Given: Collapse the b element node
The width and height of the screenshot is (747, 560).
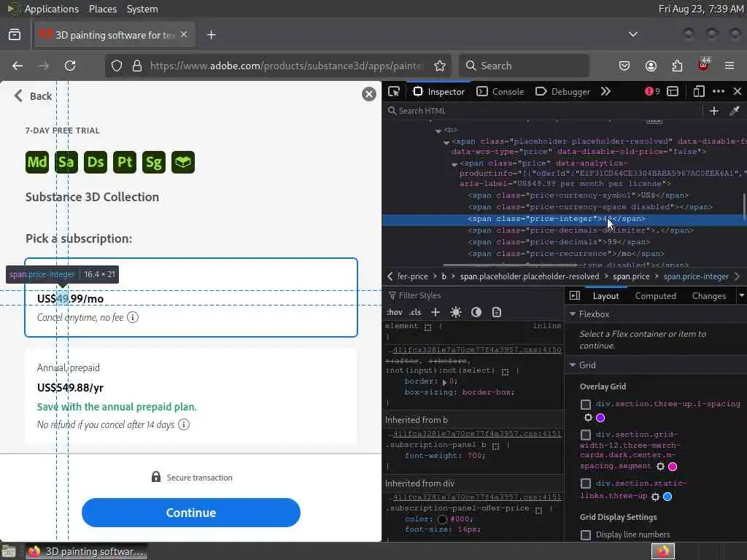Looking at the screenshot, I should click(x=438, y=131).
